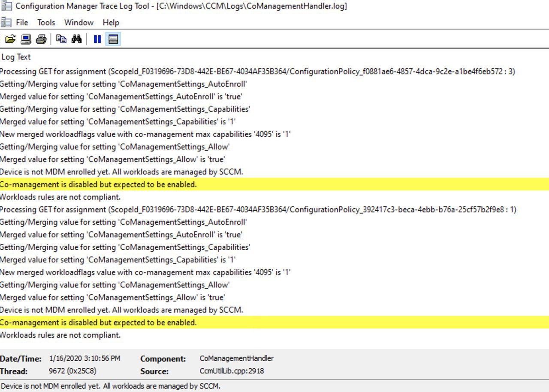Click the Component label in details pane
Viewport: 549px width, 392px height.
coord(163,359)
